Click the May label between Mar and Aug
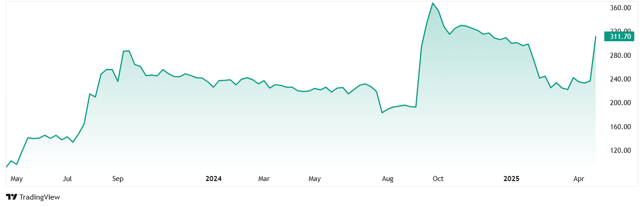 click(315, 179)
